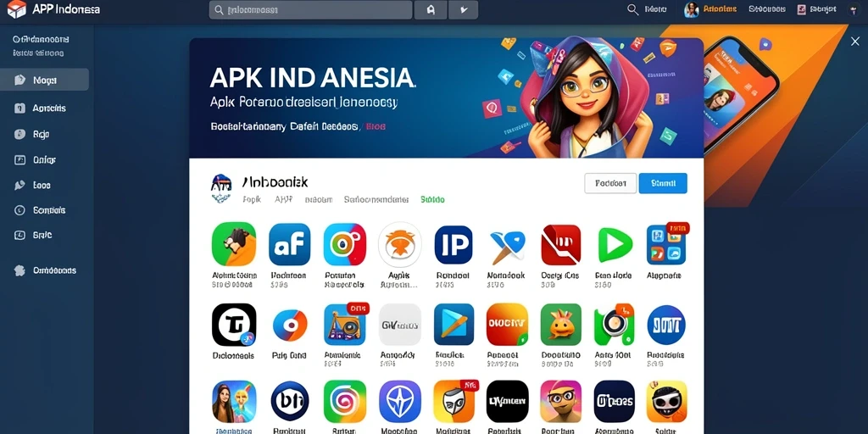Open the pink icon with glasses-wearing character

coord(561,402)
